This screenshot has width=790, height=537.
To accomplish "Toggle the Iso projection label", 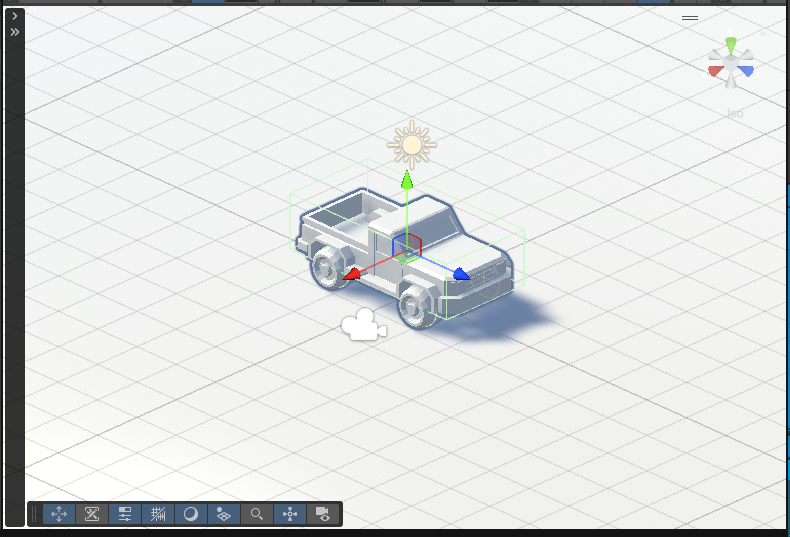I will pyautogui.click(x=735, y=113).
